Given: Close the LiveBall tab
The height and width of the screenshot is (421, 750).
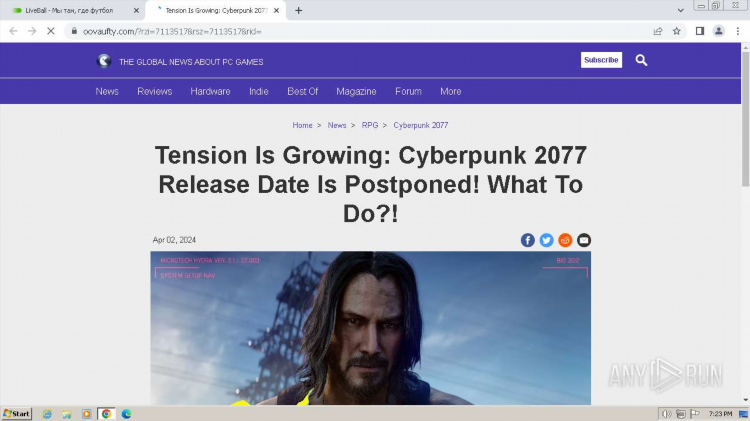Looking at the screenshot, I should tap(136, 11).
